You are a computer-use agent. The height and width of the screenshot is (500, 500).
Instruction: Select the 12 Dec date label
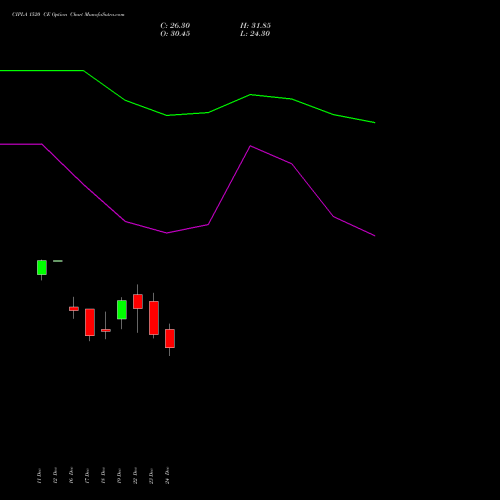click(x=55, y=475)
